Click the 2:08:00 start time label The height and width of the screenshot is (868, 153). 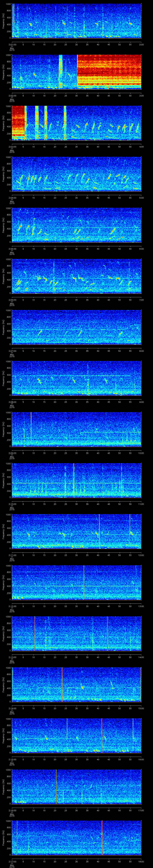pyautogui.click(x=12, y=402)
